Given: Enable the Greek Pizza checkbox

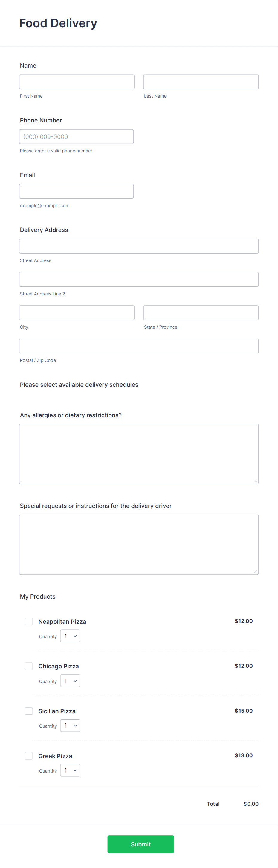Looking at the screenshot, I should click(x=29, y=755).
